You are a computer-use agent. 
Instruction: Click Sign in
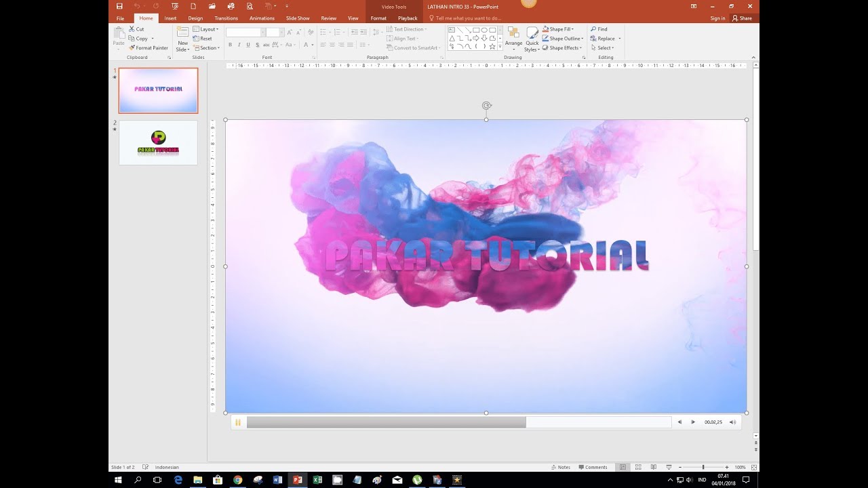point(717,18)
